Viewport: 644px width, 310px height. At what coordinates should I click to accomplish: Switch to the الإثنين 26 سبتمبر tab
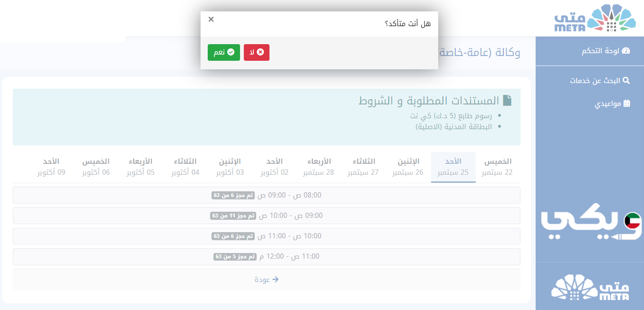point(408,167)
